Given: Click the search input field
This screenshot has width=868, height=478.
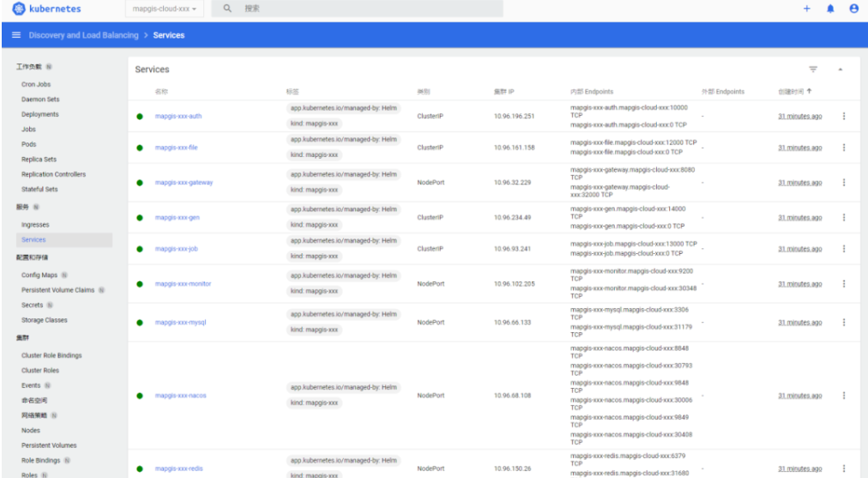Looking at the screenshot, I should click(360, 9).
